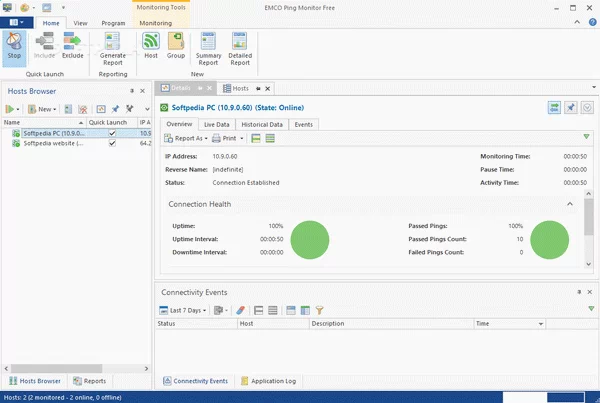Toggle the pin button beside host title
This screenshot has width=600, height=403.
click(x=570, y=108)
